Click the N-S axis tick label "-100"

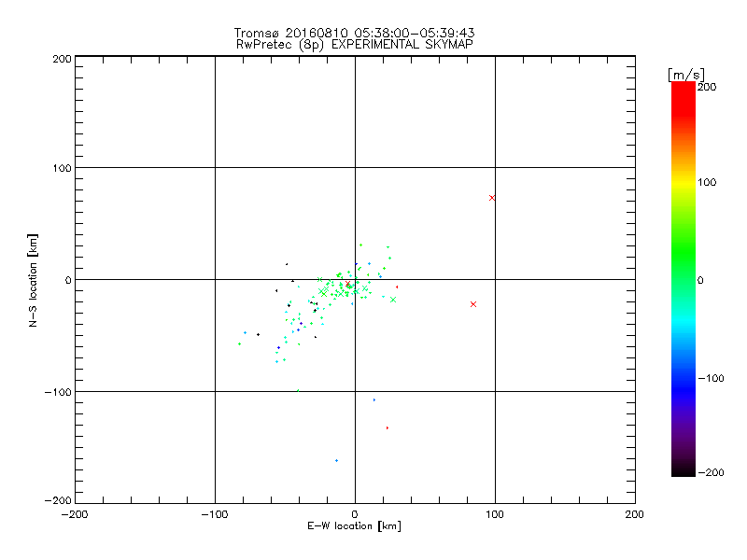(58, 392)
